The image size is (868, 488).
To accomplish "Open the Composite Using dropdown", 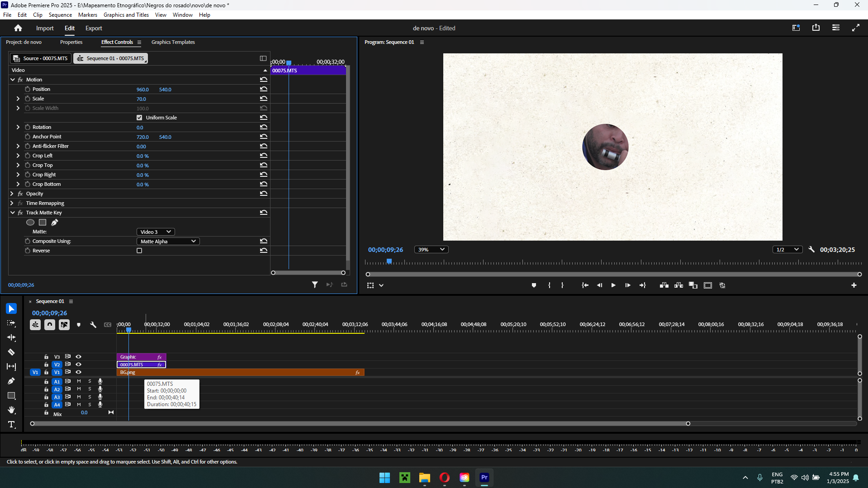I will tap(168, 241).
